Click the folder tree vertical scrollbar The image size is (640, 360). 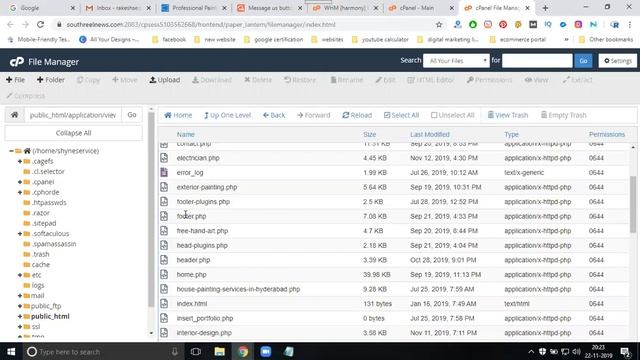[151, 210]
